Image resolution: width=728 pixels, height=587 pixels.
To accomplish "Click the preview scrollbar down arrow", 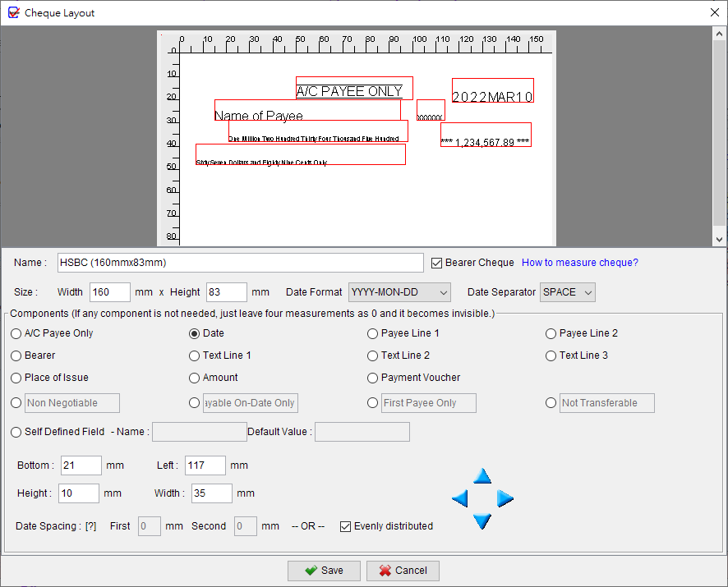I will 721,238.
